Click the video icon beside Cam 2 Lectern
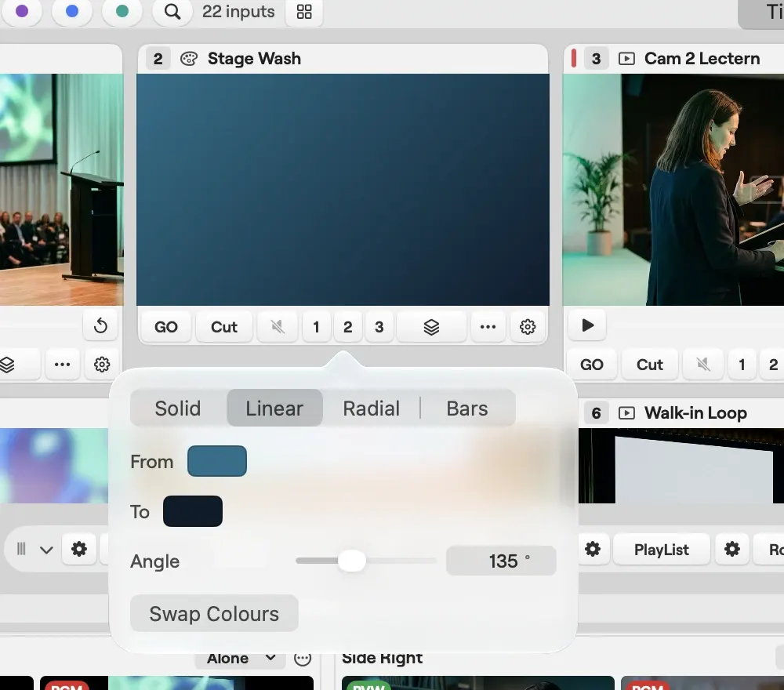 point(626,59)
